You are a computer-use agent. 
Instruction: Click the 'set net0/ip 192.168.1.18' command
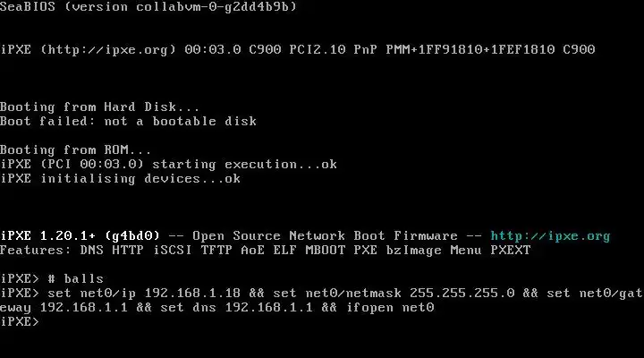click(144, 293)
